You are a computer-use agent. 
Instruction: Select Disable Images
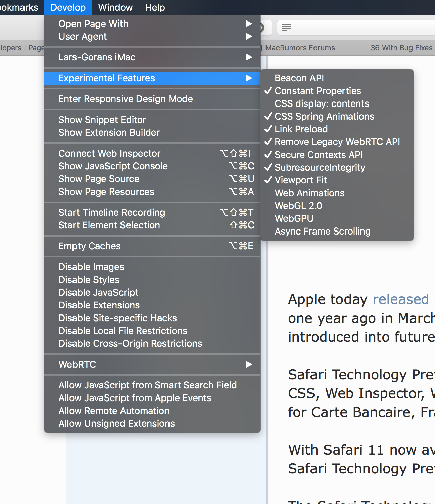pyautogui.click(x=152, y=267)
